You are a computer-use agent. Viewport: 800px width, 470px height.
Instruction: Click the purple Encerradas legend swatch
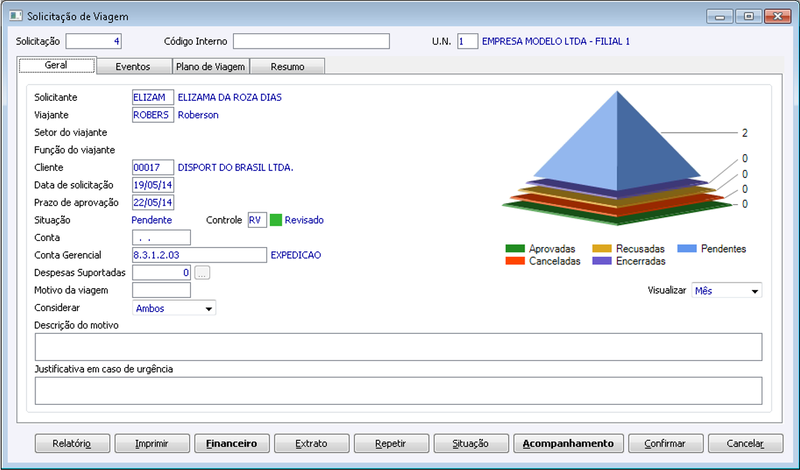click(602, 261)
